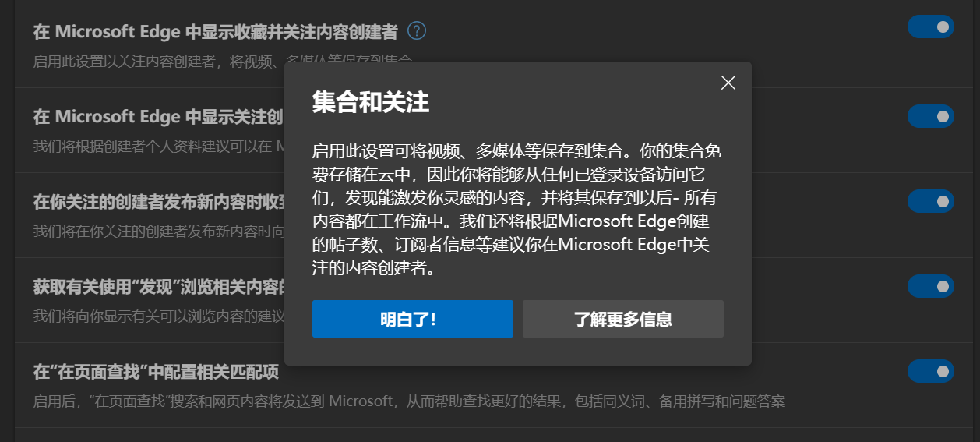Click the 了解更多信息 button
This screenshot has width=980, height=442.
tap(623, 319)
